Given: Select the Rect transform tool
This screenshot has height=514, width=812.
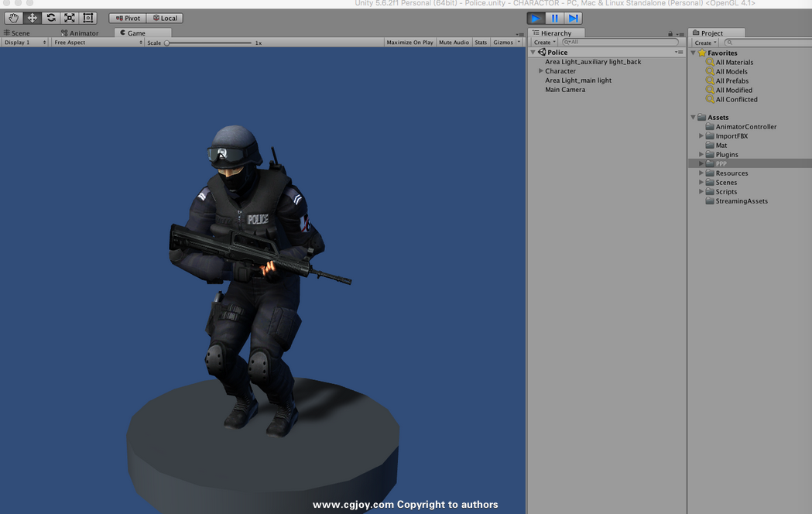Looking at the screenshot, I should coord(88,18).
